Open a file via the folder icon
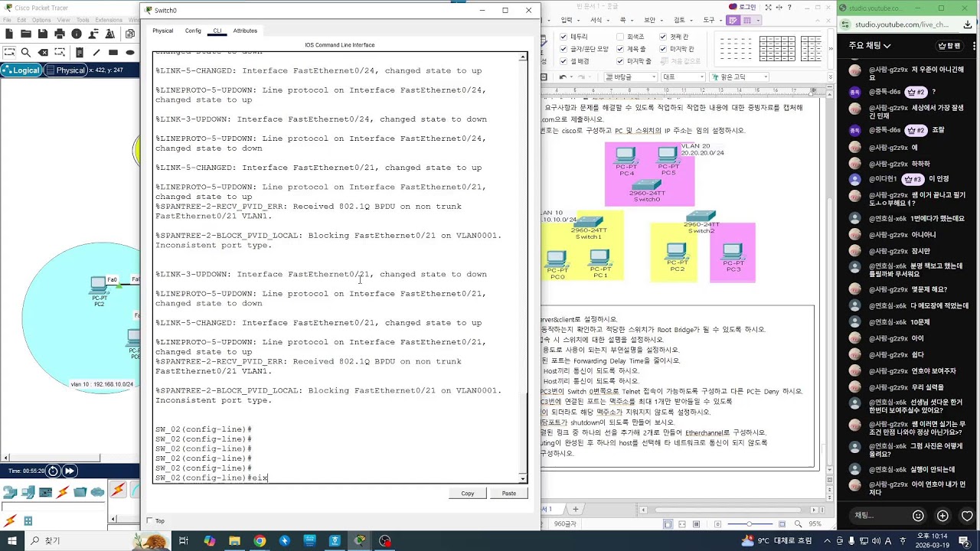 (26, 34)
